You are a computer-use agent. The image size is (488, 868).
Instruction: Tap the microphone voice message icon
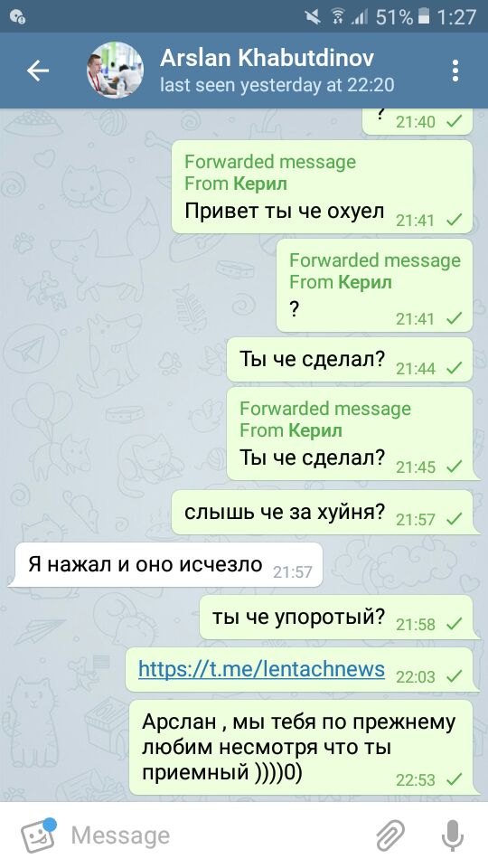tap(452, 835)
